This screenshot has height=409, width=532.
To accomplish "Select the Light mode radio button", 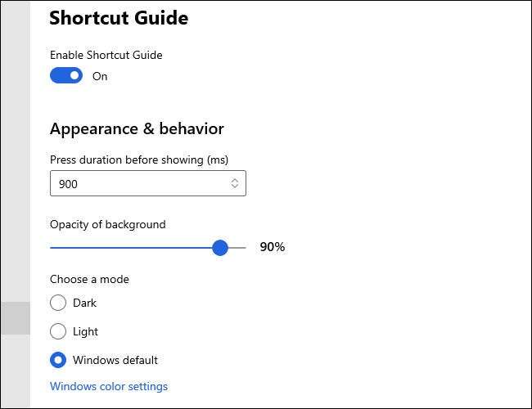I will 58,331.
